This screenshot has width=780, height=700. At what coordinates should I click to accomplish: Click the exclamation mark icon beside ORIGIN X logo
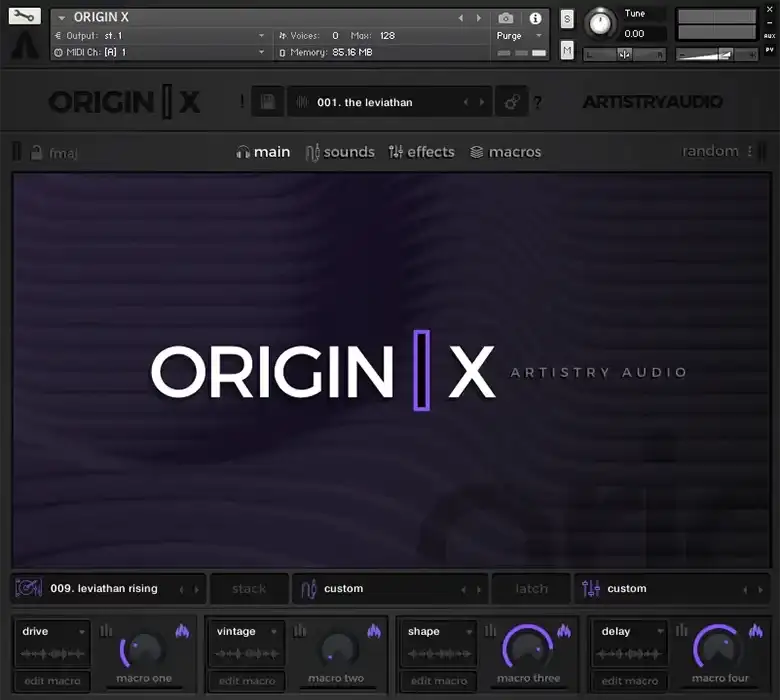coord(242,102)
